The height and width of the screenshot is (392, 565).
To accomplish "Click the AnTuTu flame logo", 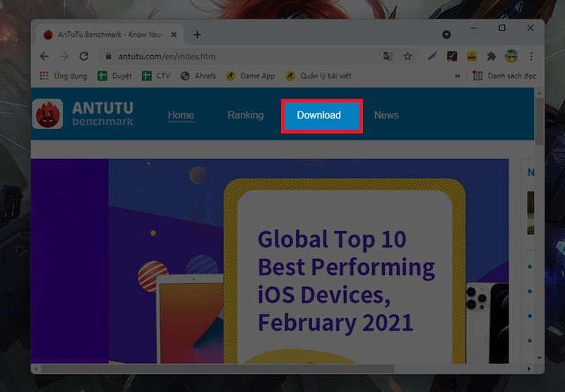I will pos(47,114).
